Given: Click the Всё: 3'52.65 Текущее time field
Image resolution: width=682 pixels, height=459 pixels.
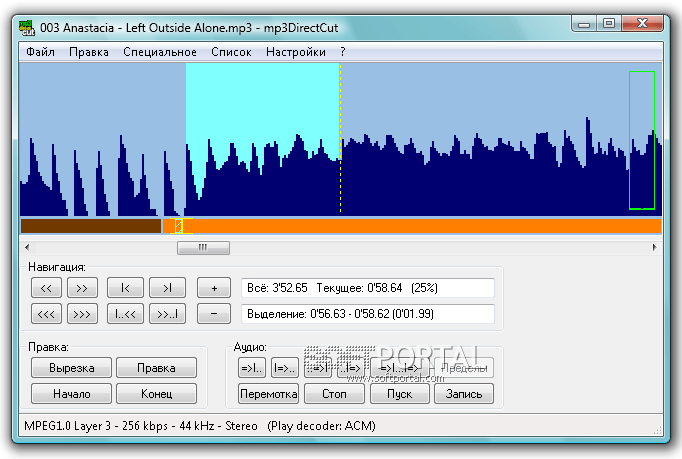Looking at the screenshot, I should click(x=368, y=288).
